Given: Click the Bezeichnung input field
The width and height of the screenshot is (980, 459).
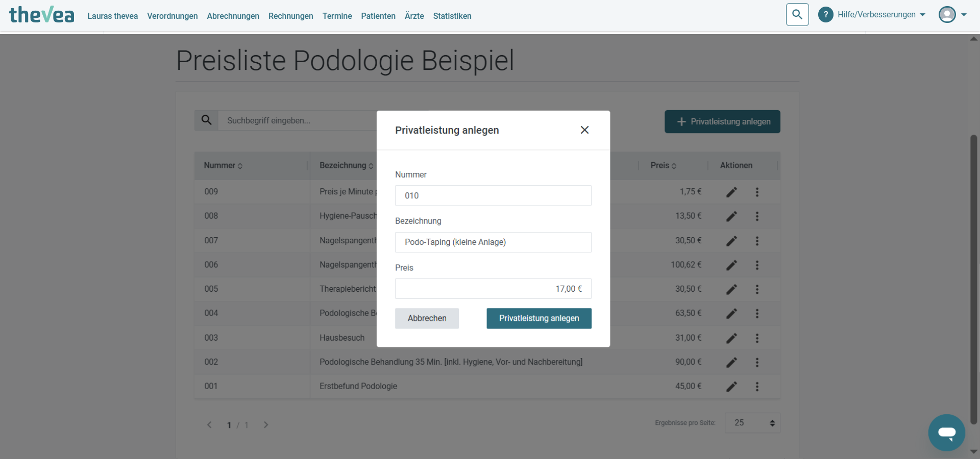Looking at the screenshot, I should point(493,242).
